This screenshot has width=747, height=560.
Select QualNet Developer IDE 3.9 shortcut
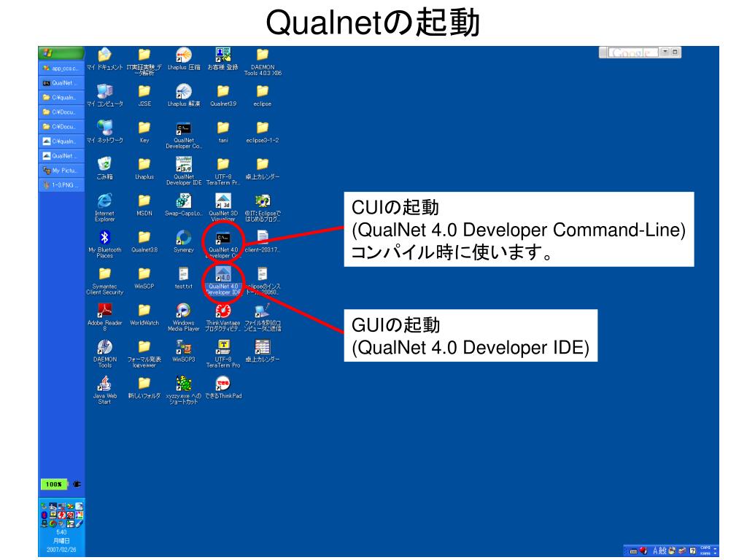[x=184, y=171]
